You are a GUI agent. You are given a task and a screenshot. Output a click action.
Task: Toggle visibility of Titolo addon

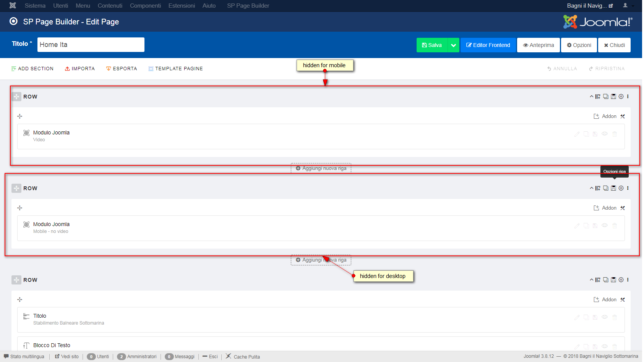pos(605,317)
